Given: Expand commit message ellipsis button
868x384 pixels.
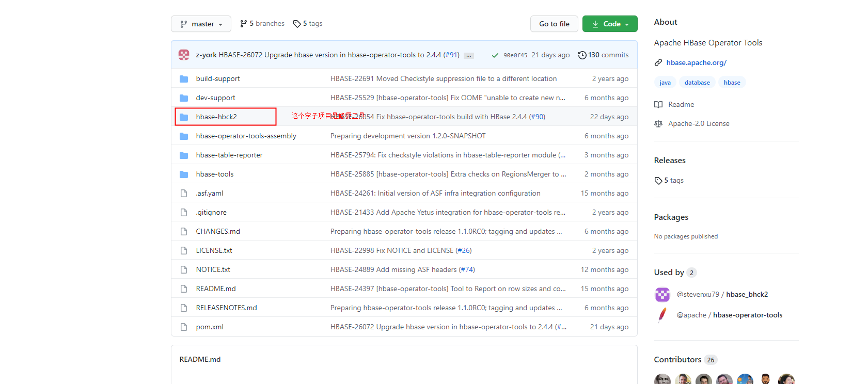Looking at the screenshot, I should point(469,56).
